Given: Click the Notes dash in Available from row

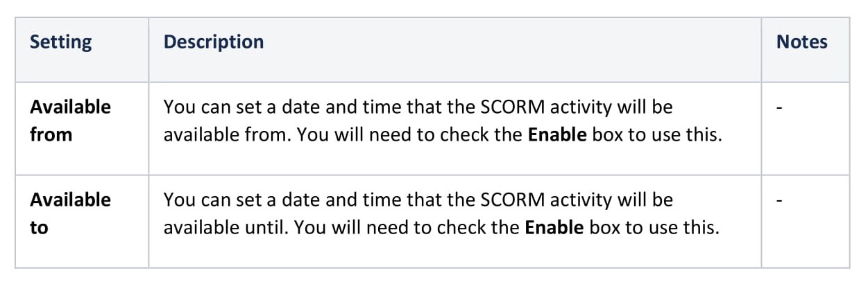Looking at the screenshot, I should [780, 108].
